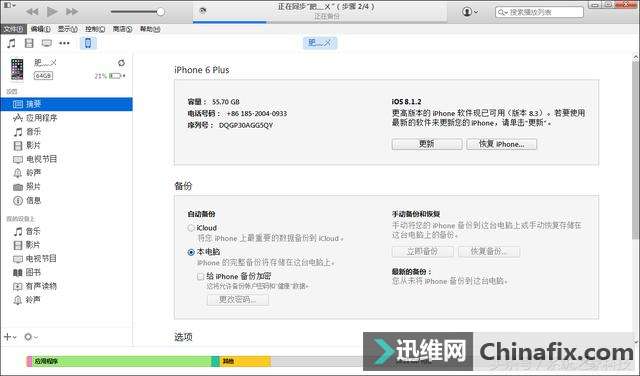Select 摘要 in the sidebar
Screen dimensions: 640x376
pos(67,104)
